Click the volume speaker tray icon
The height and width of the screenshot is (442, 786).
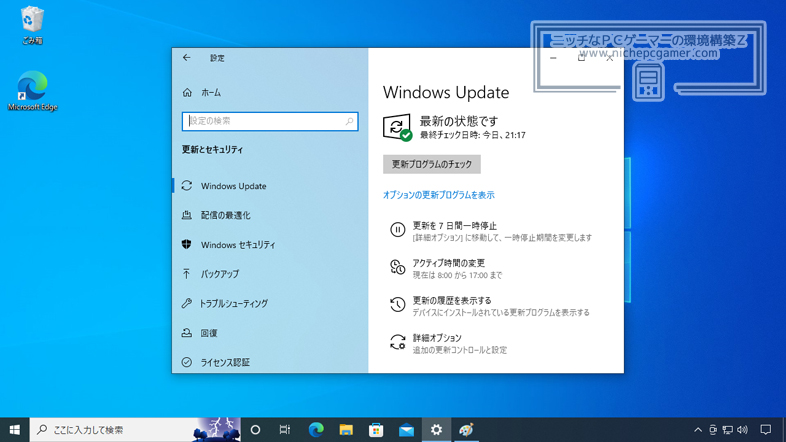(x=742, y=430)
